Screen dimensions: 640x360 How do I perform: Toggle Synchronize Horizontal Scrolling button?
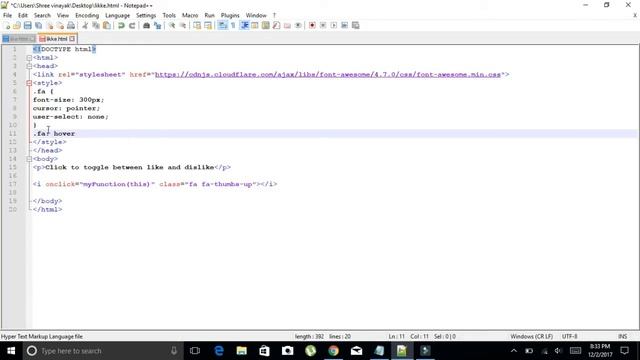[208, 26]
